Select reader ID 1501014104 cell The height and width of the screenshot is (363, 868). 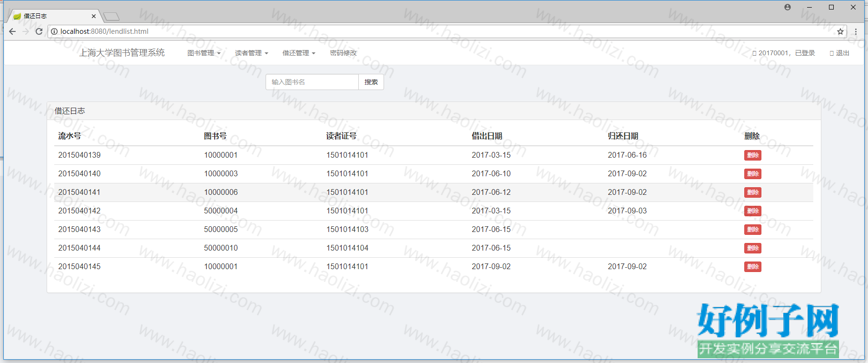[x=347, y=248]
